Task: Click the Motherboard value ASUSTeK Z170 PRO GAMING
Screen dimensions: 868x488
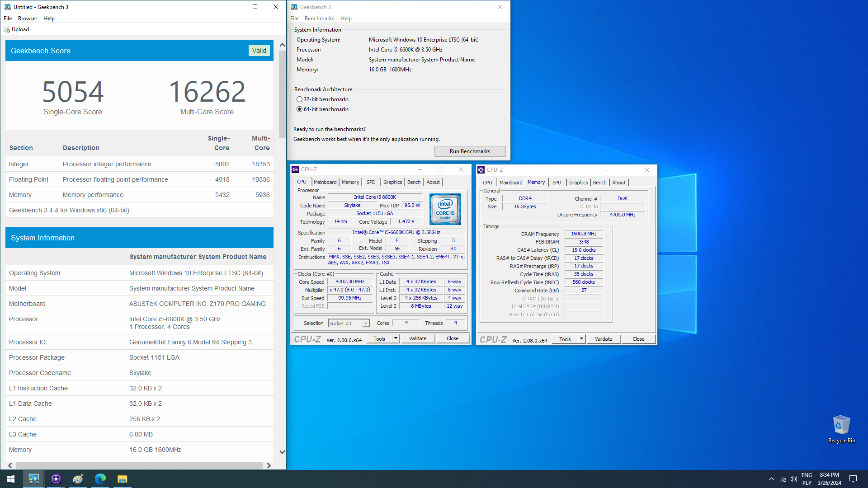Action: pyautogui.click(x=198, y=304)
